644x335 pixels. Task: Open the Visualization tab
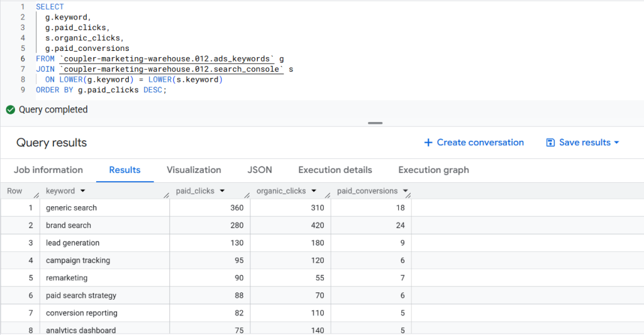click(194, 170)
